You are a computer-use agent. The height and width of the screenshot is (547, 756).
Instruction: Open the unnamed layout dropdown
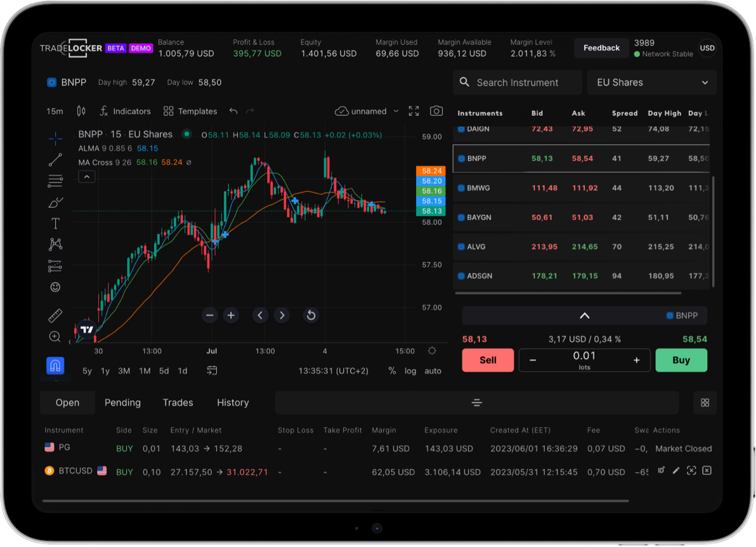[367, 112]
